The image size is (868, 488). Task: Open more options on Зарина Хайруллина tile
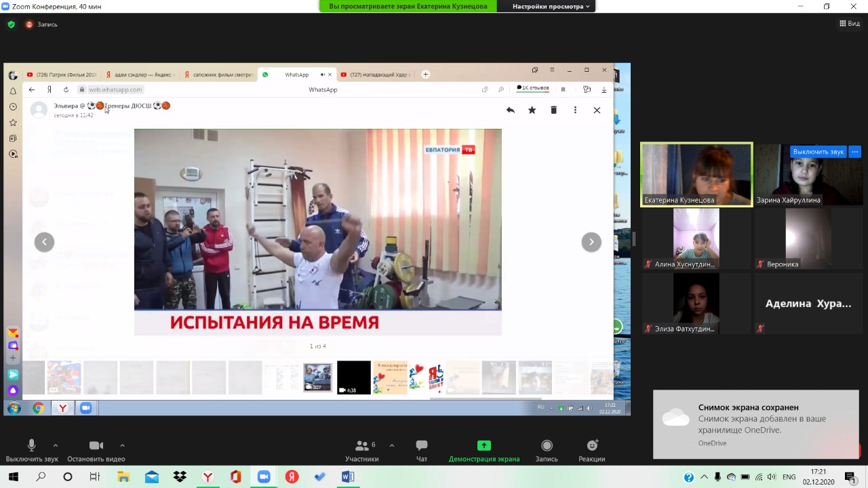855,152
